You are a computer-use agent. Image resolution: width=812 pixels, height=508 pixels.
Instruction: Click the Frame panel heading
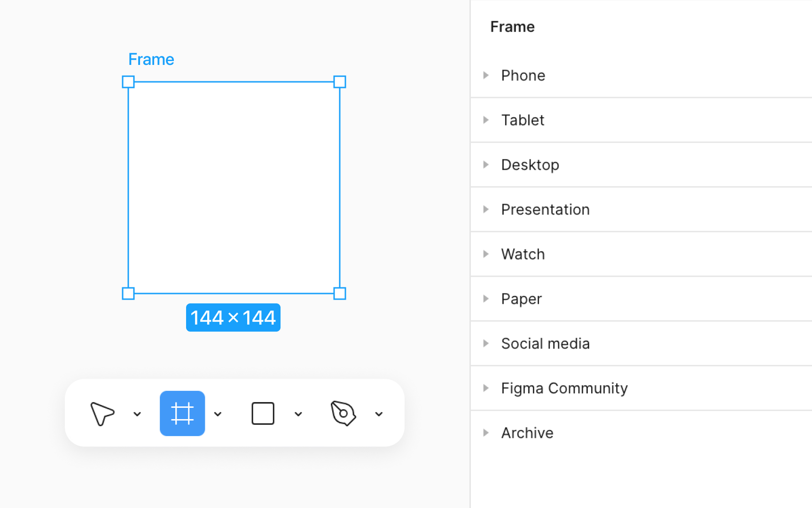(512, 27)
